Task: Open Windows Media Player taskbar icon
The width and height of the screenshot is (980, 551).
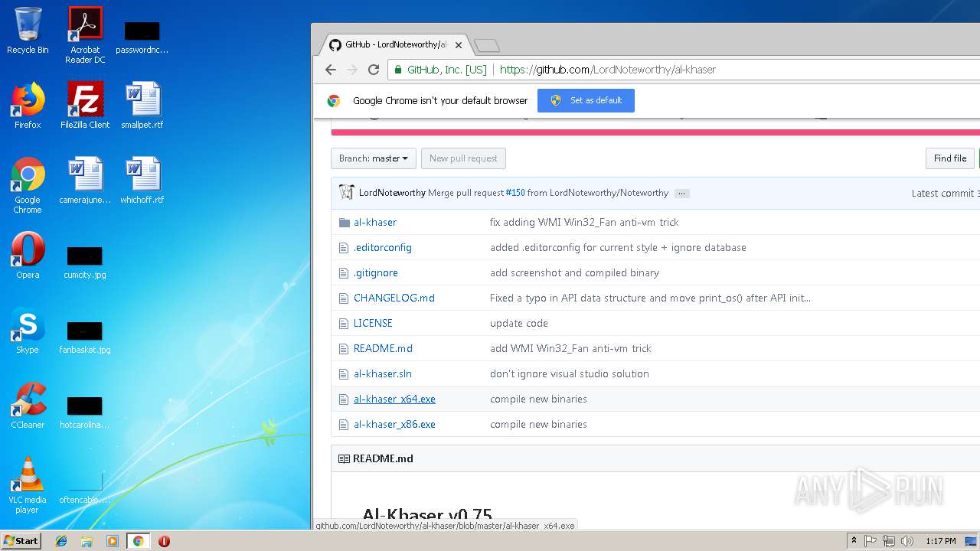Action: click(x=112, y=541)
